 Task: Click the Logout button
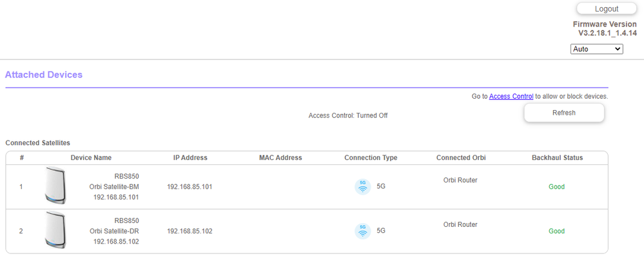point(606,9)
